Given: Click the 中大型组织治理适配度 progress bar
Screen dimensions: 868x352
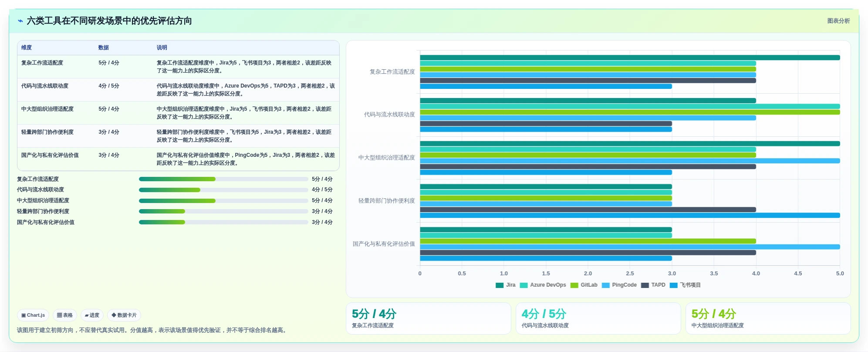Looking at the screenshot, I should [223, 201].
